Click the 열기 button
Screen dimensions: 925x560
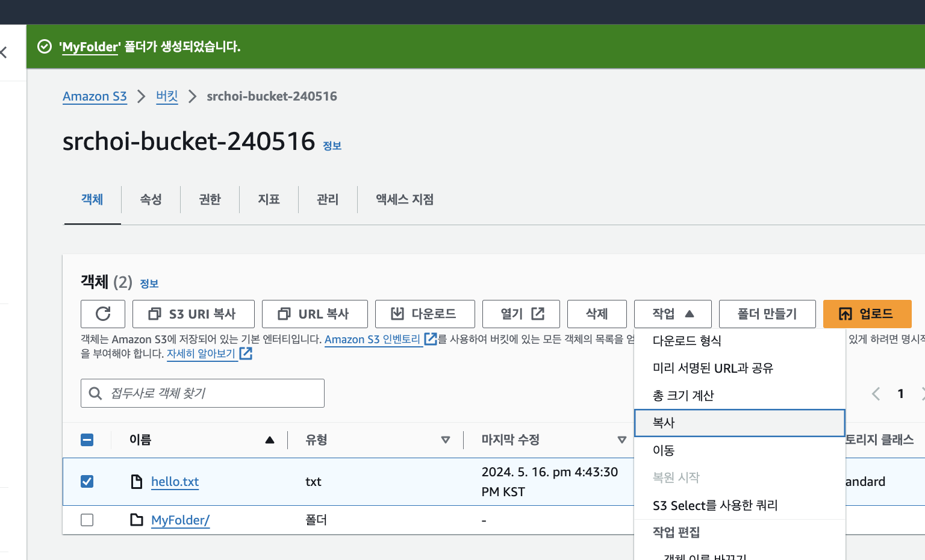click(522, 314)
